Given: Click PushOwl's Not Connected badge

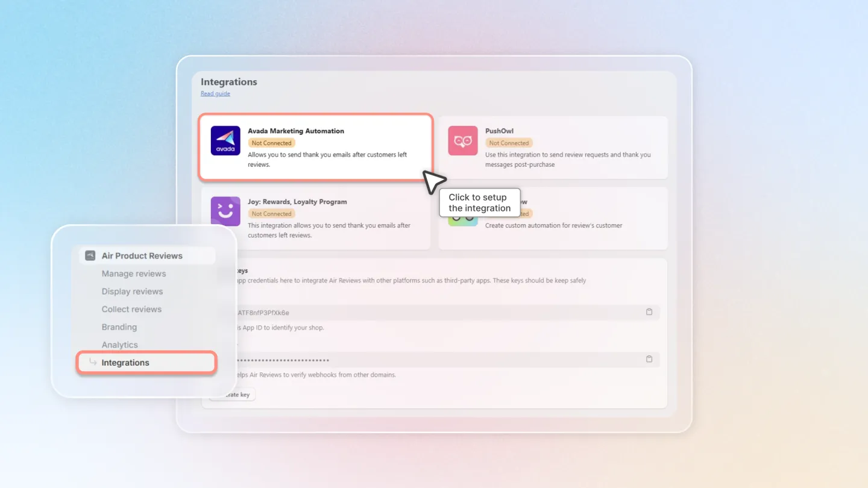Looking at the screenshot, I should (509, 143).
